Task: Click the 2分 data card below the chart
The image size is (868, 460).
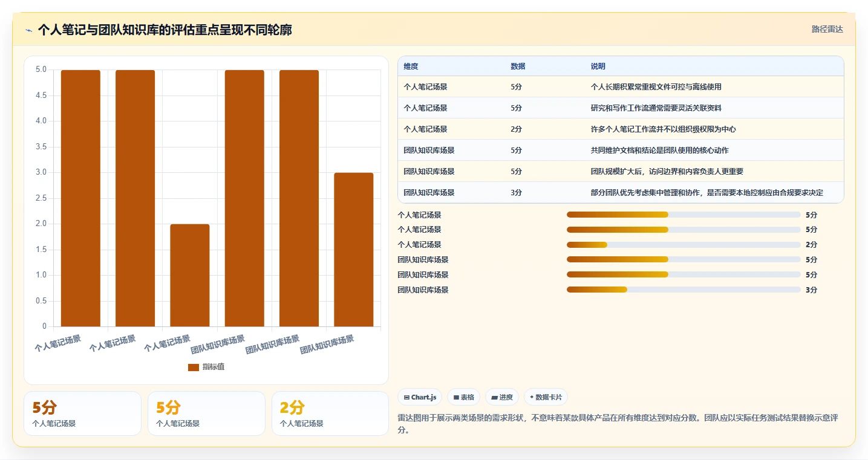Action: tap(330, 413)
